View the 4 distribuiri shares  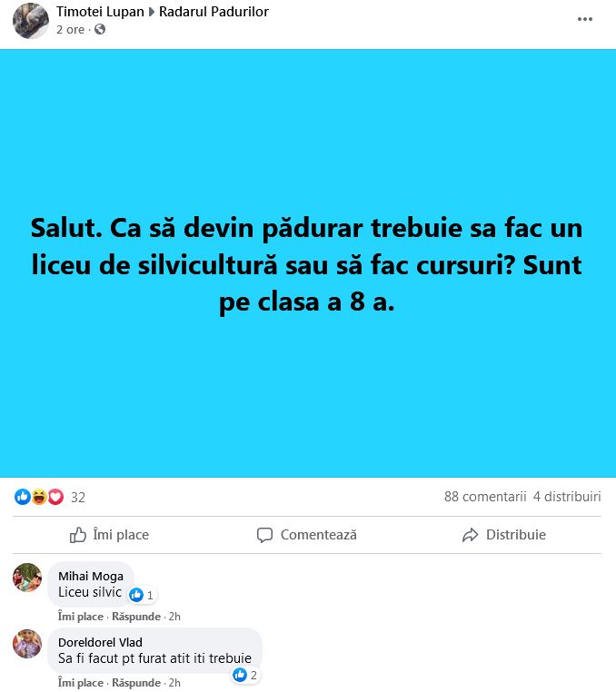(x=567, y=497)
